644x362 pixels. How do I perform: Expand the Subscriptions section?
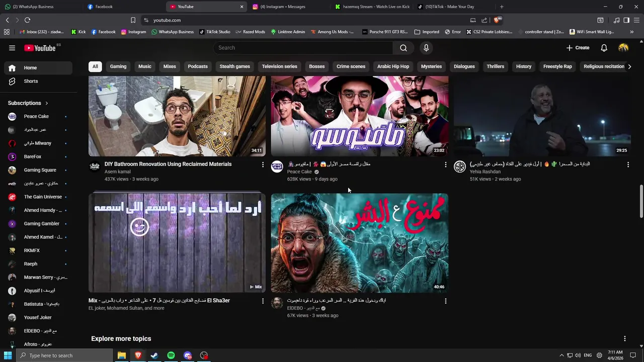point(28,103)
